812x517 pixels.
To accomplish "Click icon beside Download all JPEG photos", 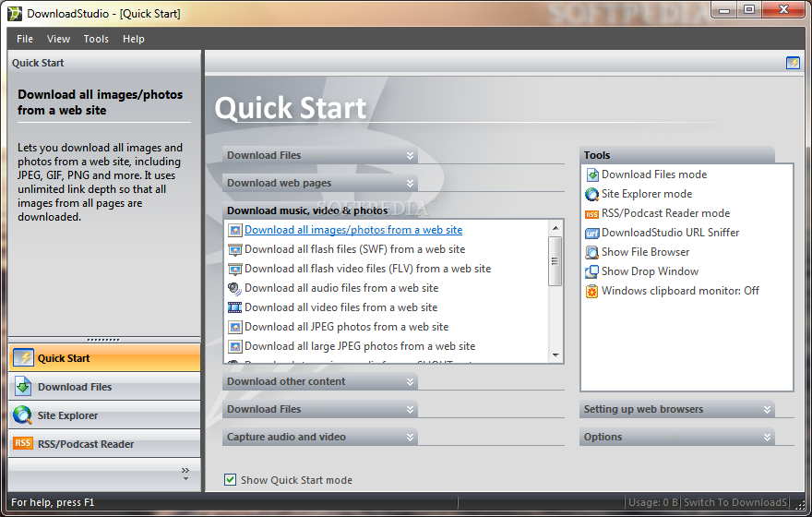I will point(235,327).
